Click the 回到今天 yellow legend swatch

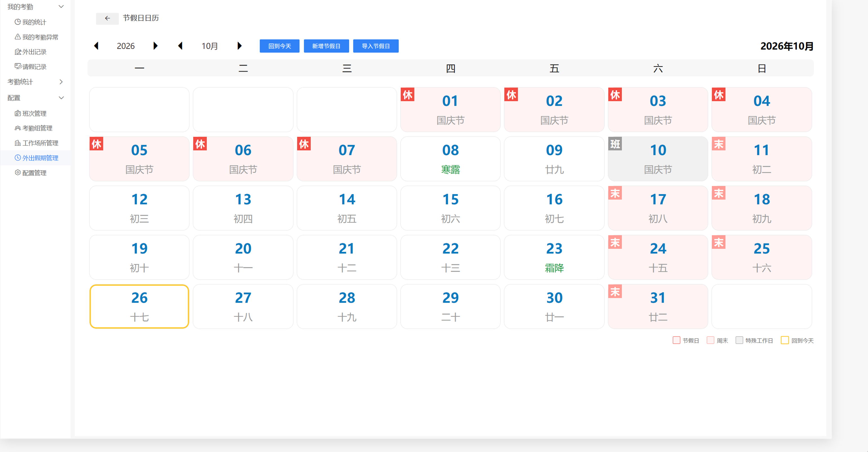coord(785,340)
